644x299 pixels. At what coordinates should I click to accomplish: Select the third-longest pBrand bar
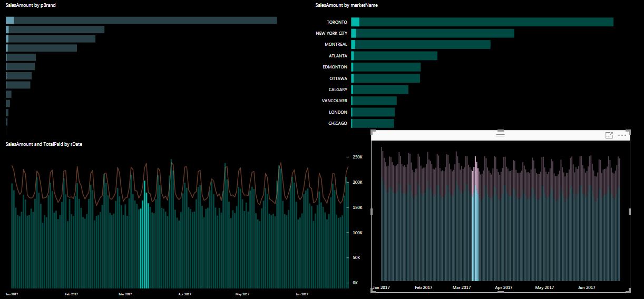(x=51, y=39)
